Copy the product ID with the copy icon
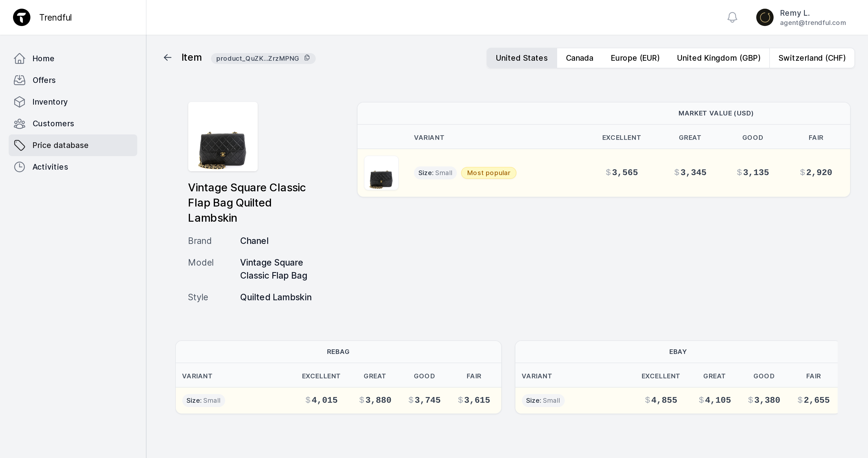The image size is (868, 458). pos(307,58)
